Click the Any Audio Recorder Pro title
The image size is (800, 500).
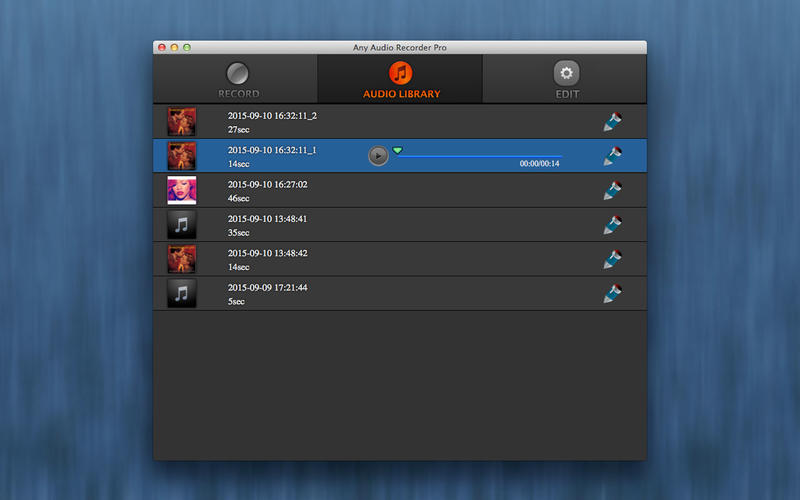point(399,47)
